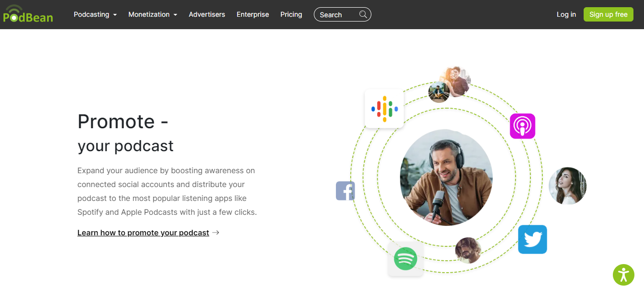Screen dimensions: 644x288
Task: Click the Google Podcasts icon
Action: (x=384, y=109)
